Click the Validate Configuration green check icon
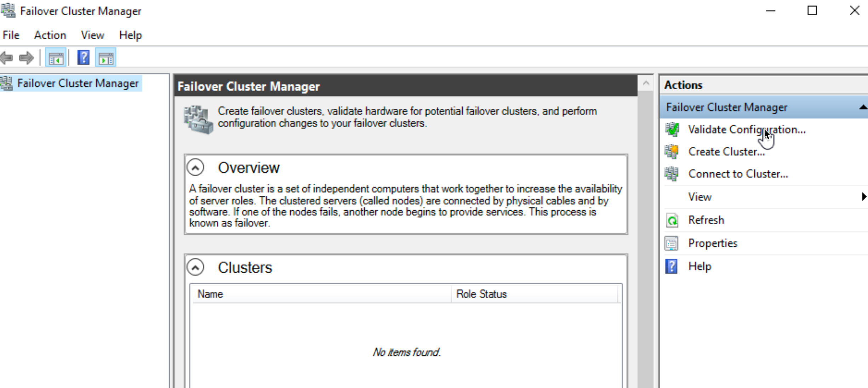 (x=672, y=130)
